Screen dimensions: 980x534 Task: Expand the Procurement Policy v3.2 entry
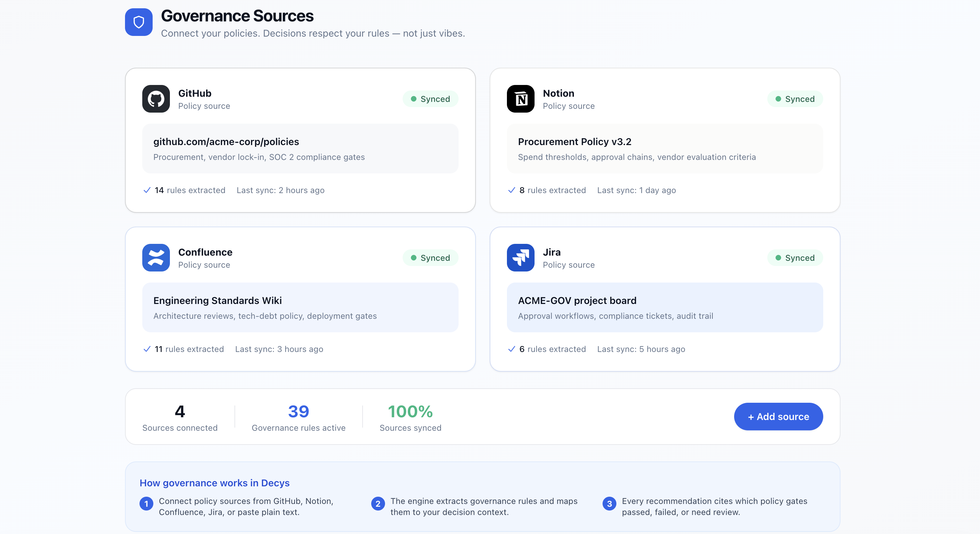664,149
